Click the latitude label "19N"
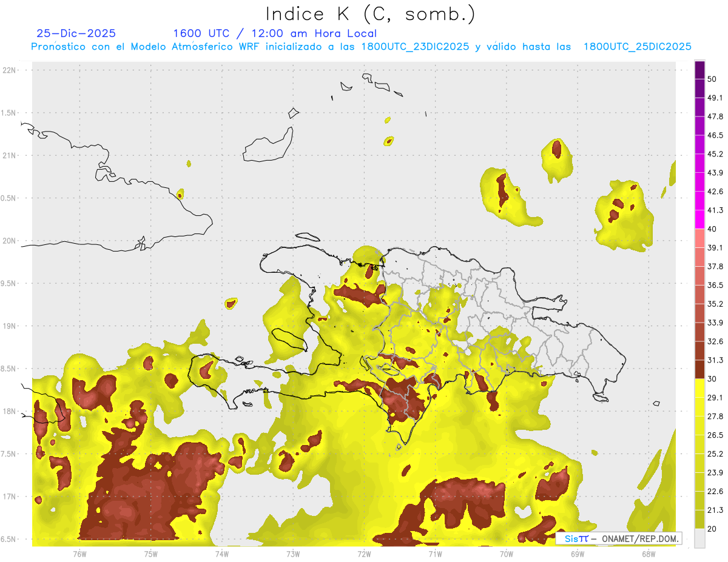 coord(9,326)
